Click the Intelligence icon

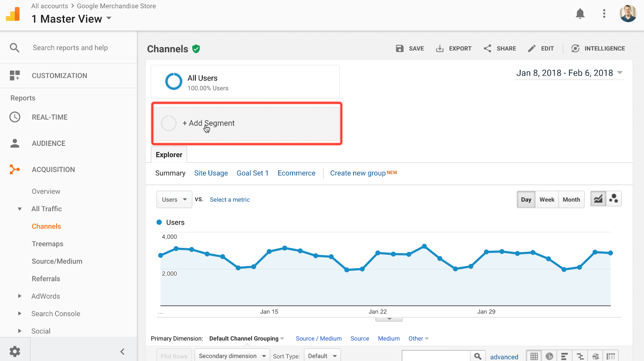576,48
